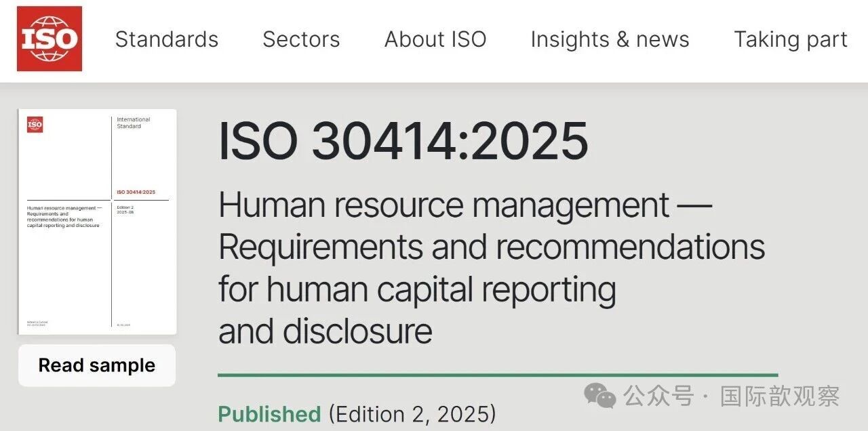Image resolution: width=868 pixels, height=431 pixels.
Task: Click small ISO logo on document cover
Action: 35,125
